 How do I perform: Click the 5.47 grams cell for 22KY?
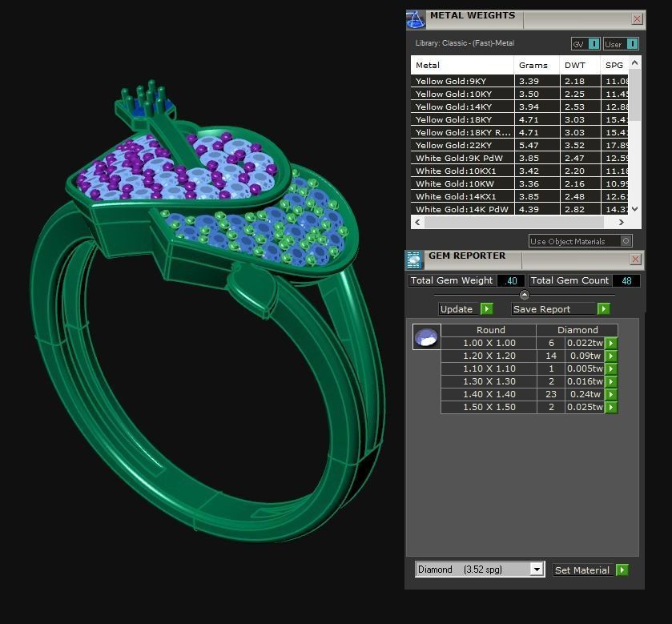[537, 145]
